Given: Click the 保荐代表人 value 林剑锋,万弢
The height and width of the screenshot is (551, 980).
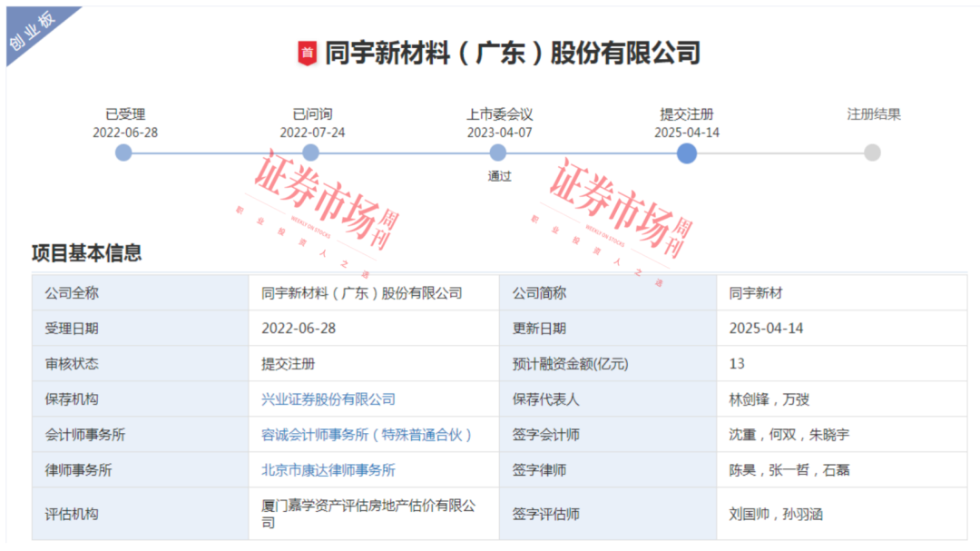Looking at the screenshot, I should [x=769, y=399].
